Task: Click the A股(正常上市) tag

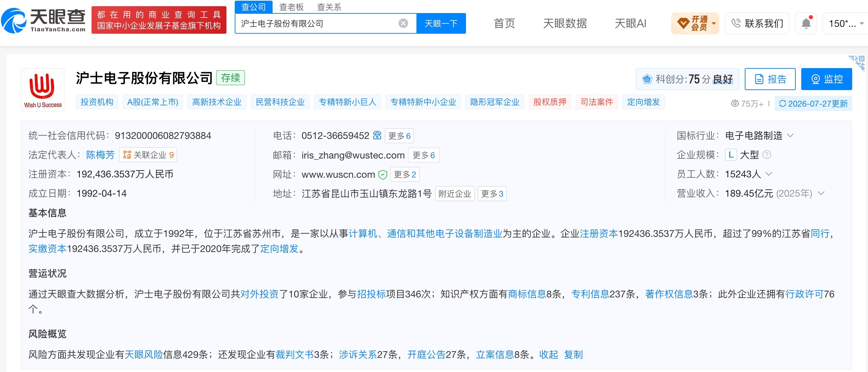Action: (153, 102)
